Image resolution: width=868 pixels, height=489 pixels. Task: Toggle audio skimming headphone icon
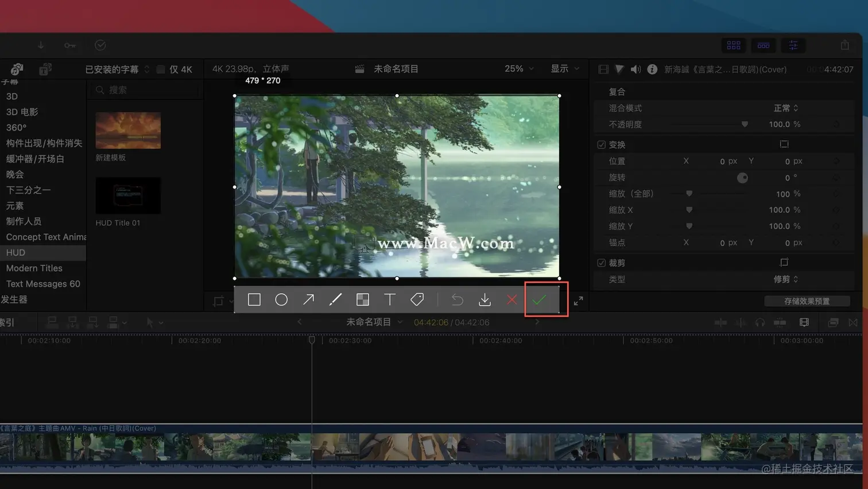(x=760, y=323)
